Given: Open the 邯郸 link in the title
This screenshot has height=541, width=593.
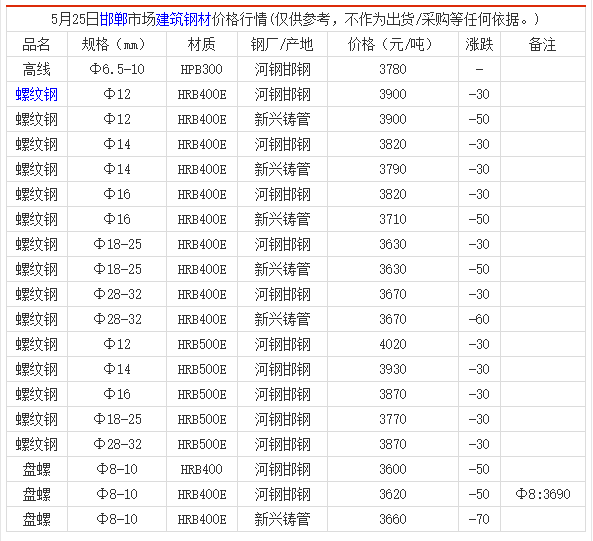Looking at the screenshot, I should point(113,19).
